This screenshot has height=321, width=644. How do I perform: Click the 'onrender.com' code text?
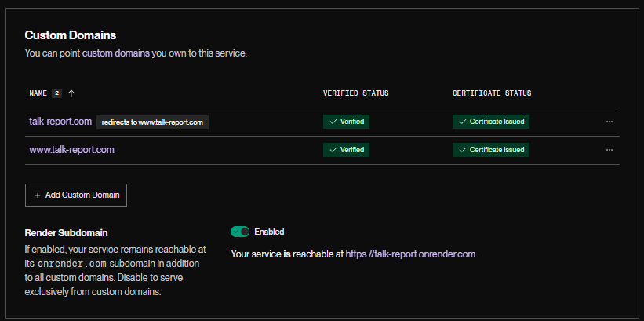click(x=72, y=264)
